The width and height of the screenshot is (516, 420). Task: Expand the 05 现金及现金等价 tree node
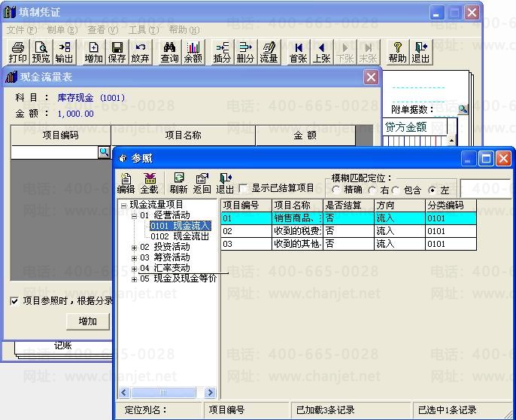pyautogui.click(x=134, y=279)
